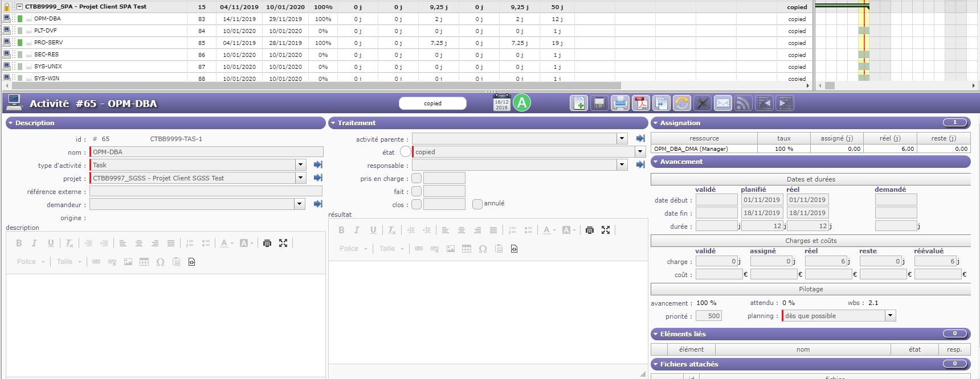Open the calendar icon dated 16/12/2019
The height and width of the screenshot is (379, 980).
(501, 103)
